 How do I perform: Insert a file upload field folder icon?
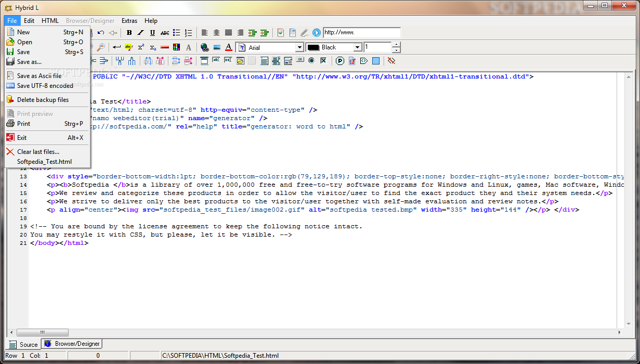click(x=240, y=61)
